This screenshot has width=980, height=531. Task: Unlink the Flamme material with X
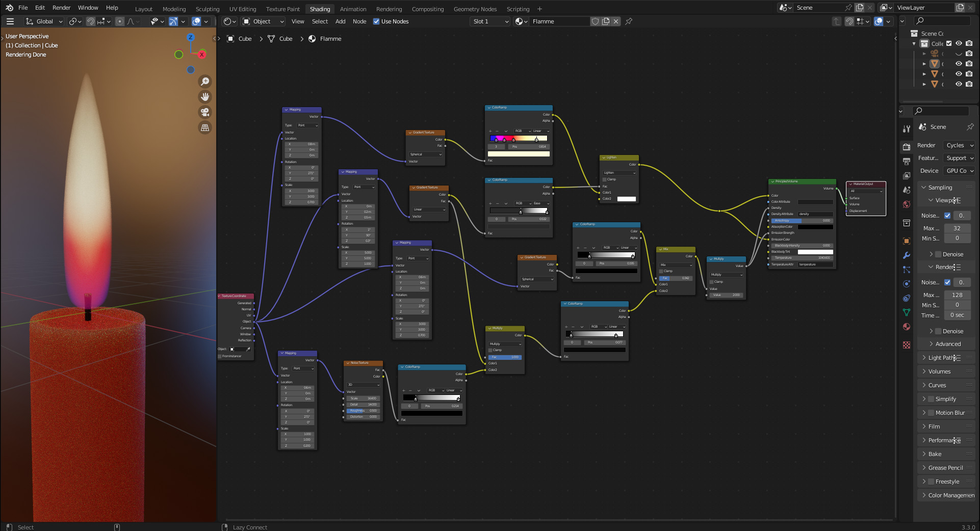tap(616, 21)
